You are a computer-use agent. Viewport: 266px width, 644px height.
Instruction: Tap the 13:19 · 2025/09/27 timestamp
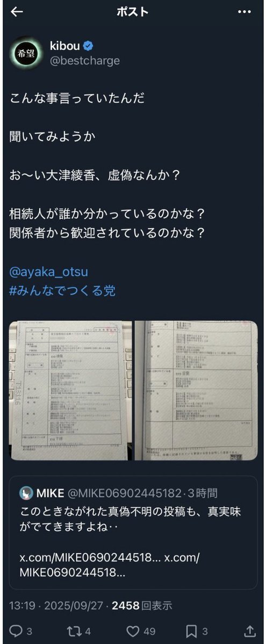[x=57, y=606]
